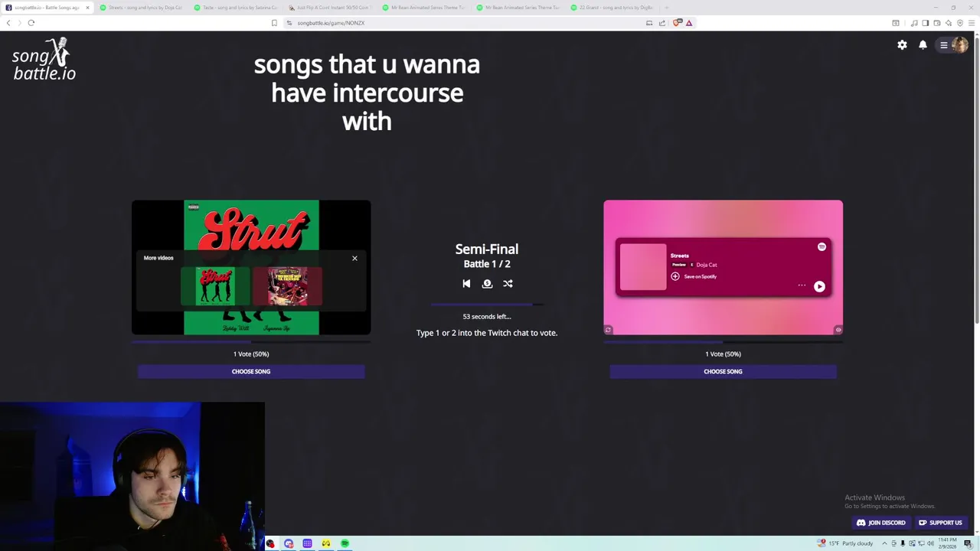Click the Support Us button
The image size is (980, 551).
tap(940, 523)
